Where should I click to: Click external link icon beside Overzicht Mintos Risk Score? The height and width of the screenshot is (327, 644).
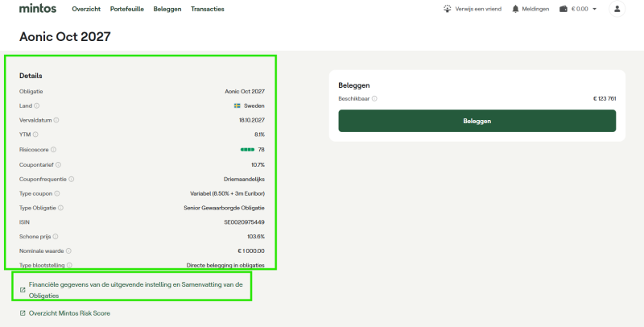point(23,313)
